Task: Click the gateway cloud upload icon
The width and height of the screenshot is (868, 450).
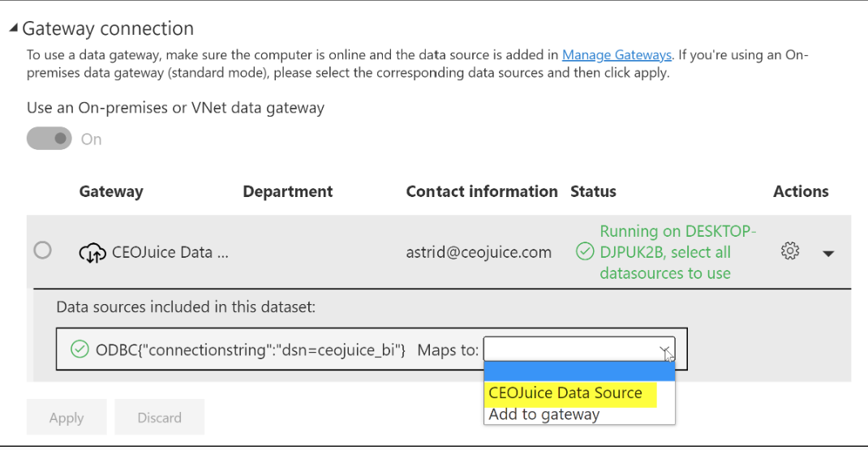Action: 92,253
